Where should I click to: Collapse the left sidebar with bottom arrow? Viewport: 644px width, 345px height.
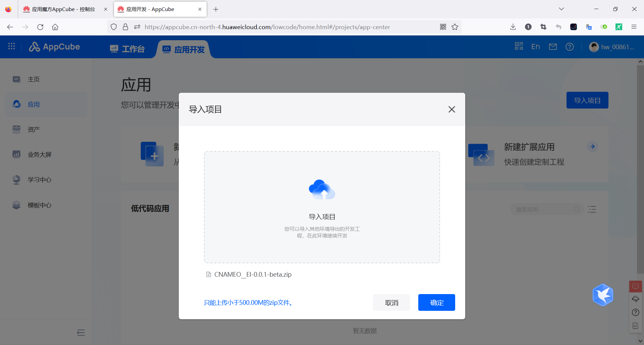(80, 333)
